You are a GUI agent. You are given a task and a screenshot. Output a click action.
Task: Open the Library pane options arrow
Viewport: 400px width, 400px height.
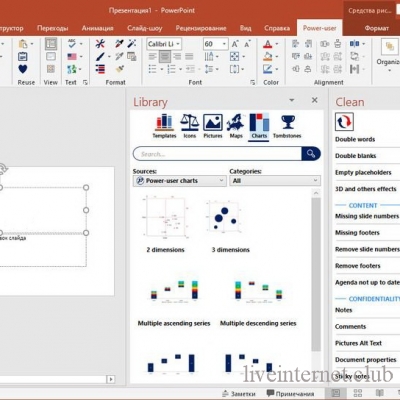(292, 100)
